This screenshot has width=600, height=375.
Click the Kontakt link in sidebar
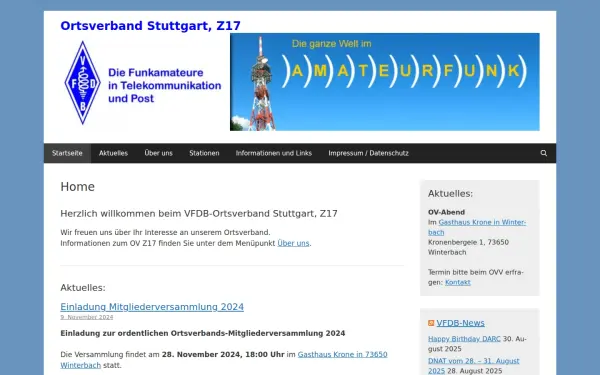point(458,282)
